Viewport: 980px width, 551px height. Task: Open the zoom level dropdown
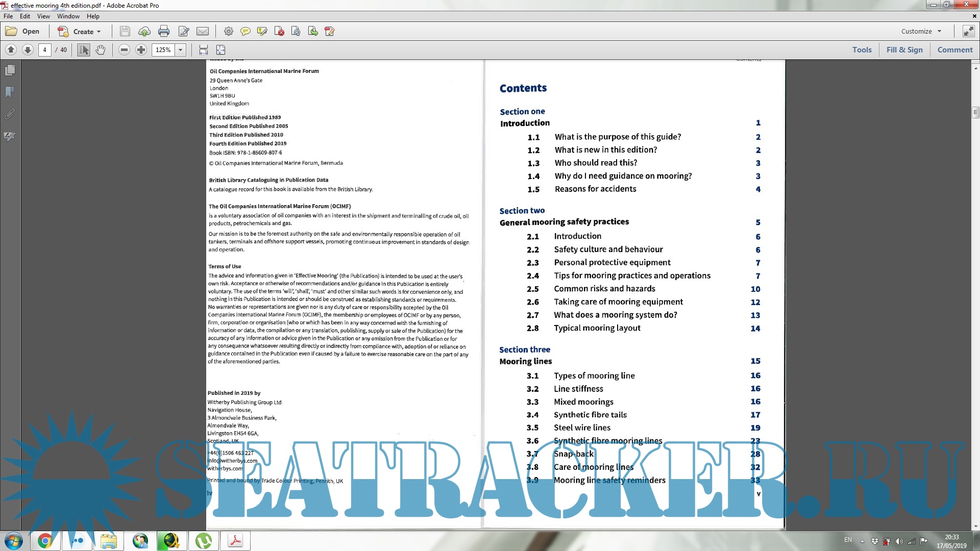click(180, 50)
